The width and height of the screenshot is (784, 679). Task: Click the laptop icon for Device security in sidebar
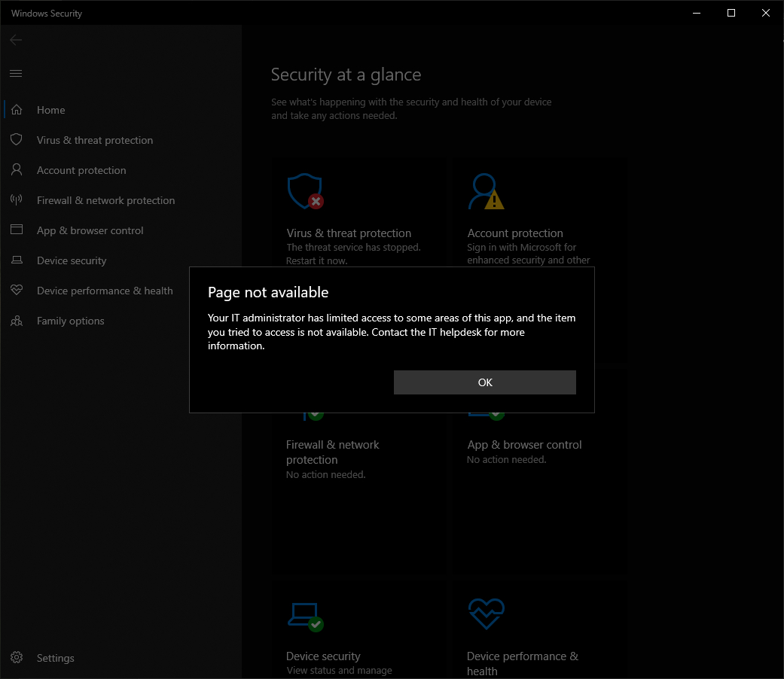pyautogui.click(x=17, y=260)
